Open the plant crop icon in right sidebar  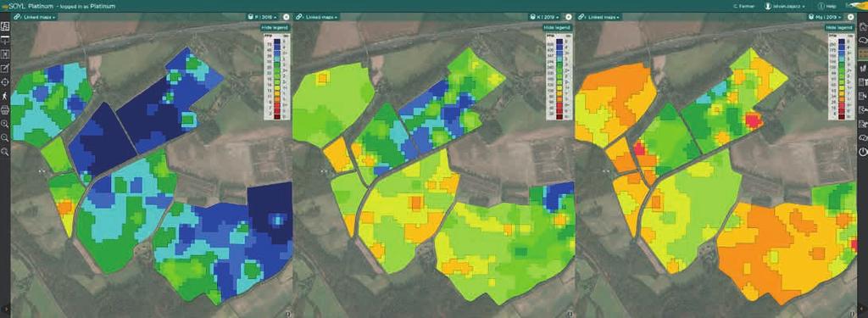[862, 68]
